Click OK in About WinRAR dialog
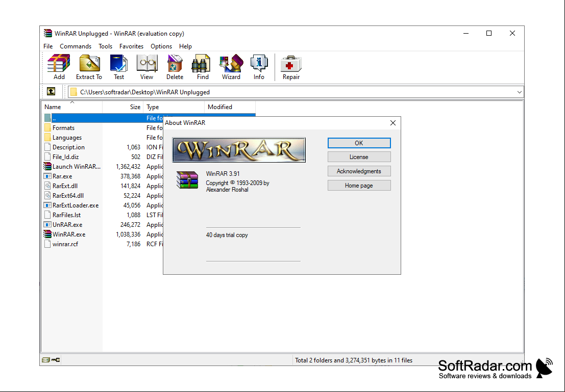 coord(359,143)
